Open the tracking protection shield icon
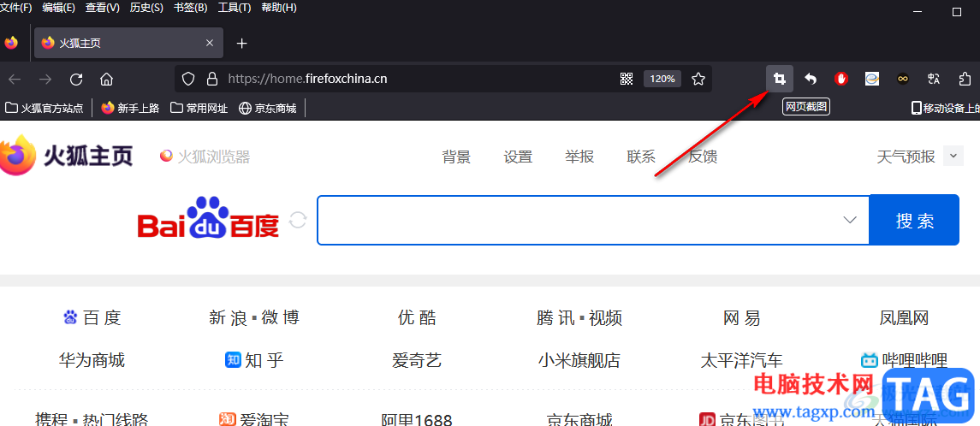 (x=189, y=79)
